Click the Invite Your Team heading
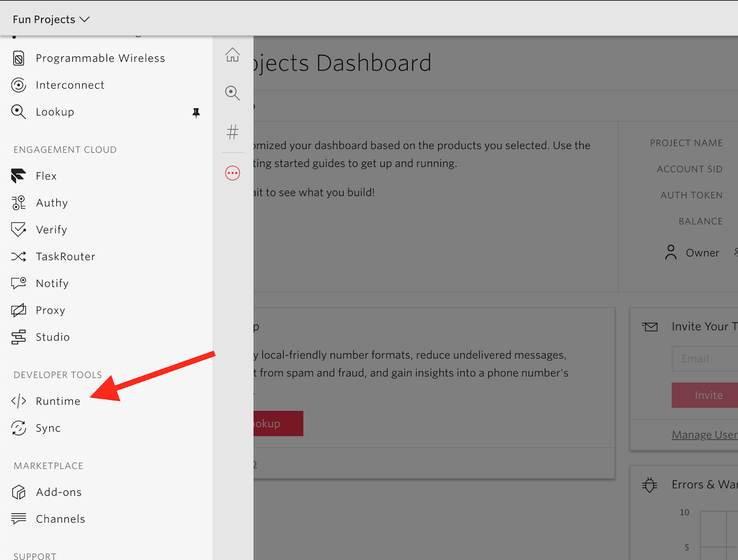The width and height of the screenshot is (738, 560). pos(705,327)
